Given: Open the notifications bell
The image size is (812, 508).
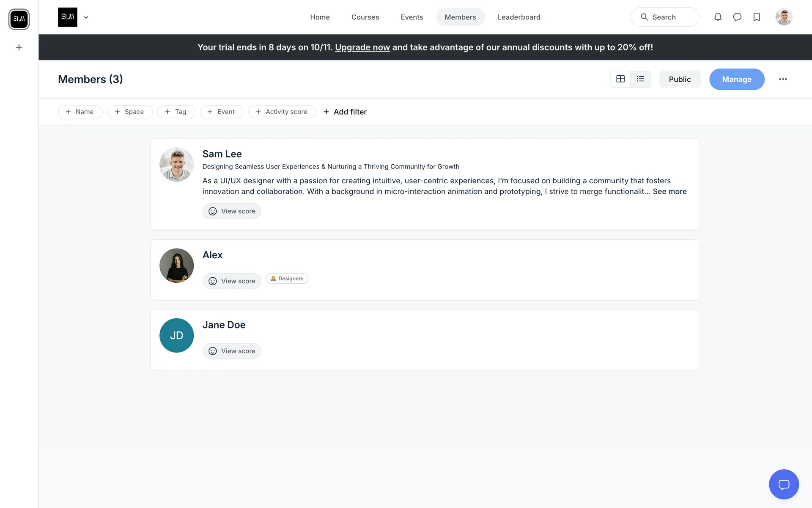Looking at the screenshot, I should point(718,17).
